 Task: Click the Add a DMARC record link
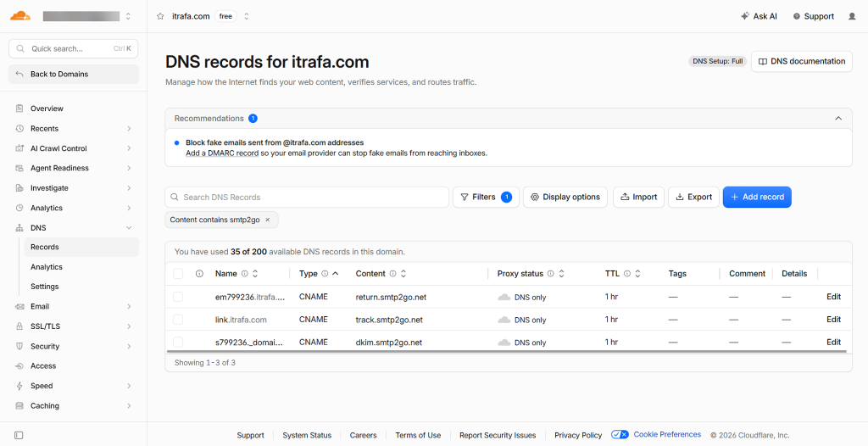(222, 153)
